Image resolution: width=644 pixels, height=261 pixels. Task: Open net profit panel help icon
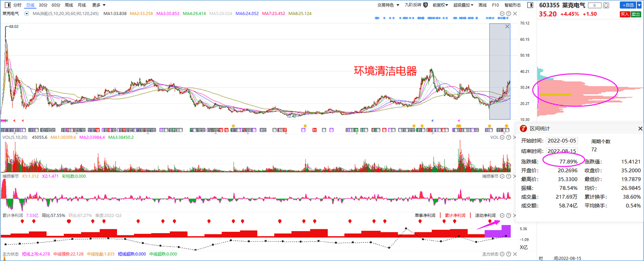click(509, 215)
